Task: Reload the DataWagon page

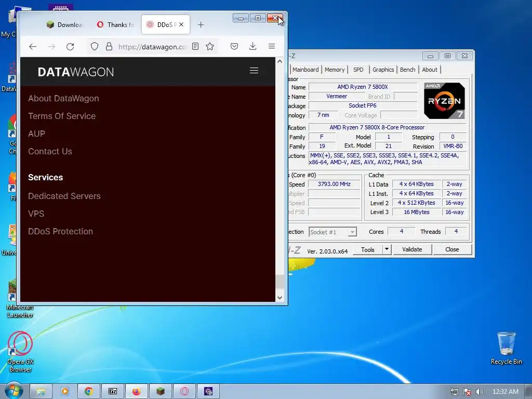Action: (70, 46)
